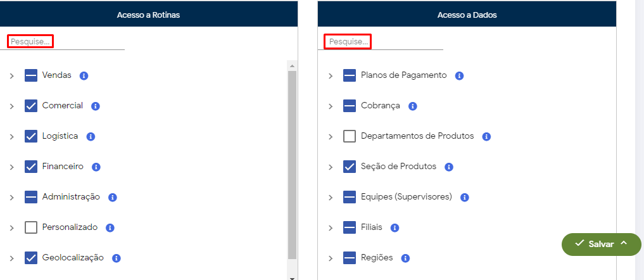This screenshot has height=280, width=644.
Task: Select the Cobrança tree item label
Action: [x=380, y=106]
